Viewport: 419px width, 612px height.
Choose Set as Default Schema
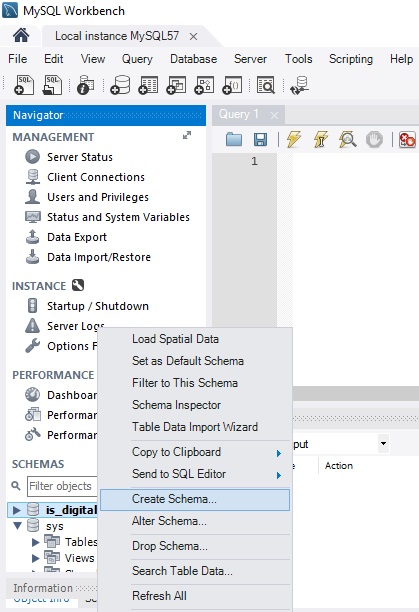click(195, 361)
